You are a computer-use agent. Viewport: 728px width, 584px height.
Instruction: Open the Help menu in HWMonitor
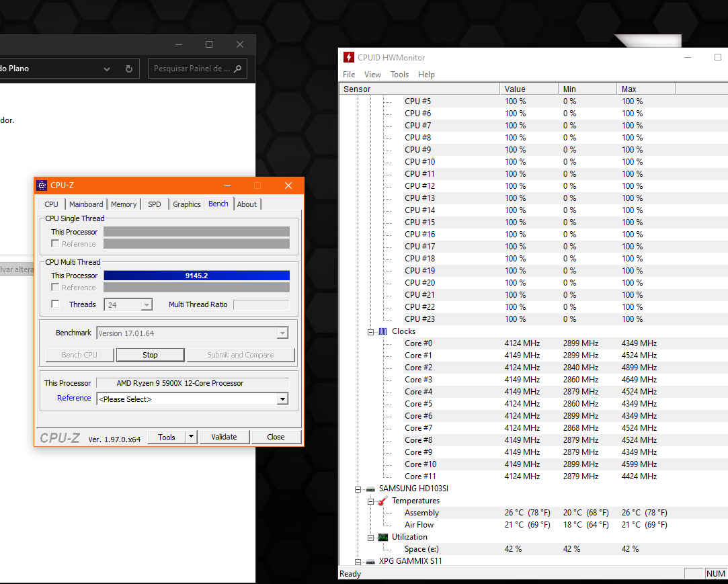(x=426, y=75)
